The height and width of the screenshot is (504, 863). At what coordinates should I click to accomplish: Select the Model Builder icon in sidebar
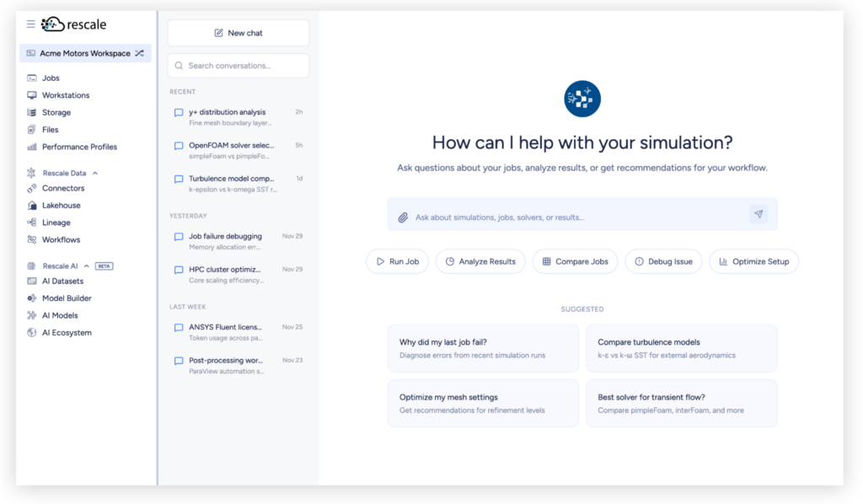click(x=32, y=298)
